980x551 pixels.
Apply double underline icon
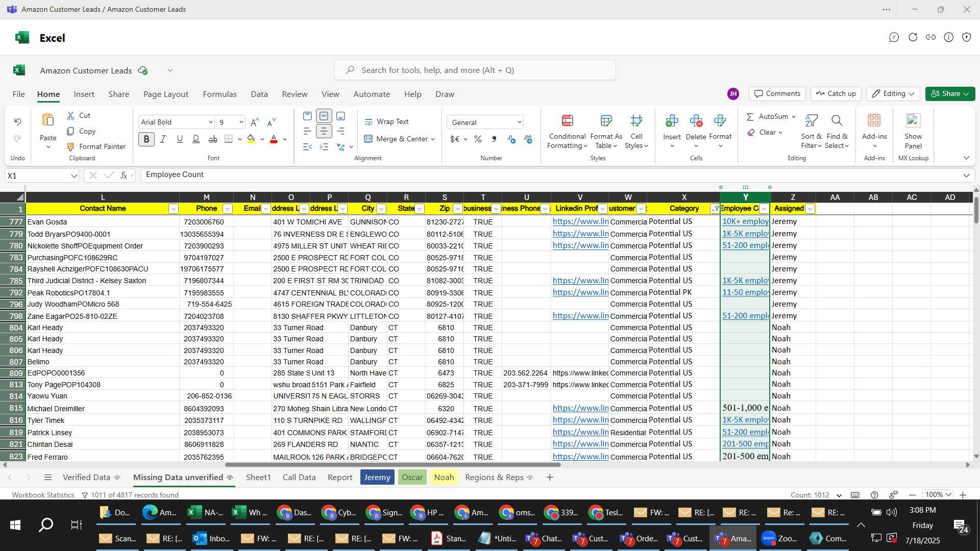(x=196, y=139)
